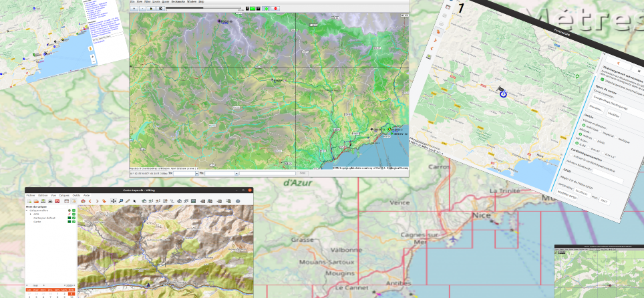
Task: Open the Calques menu in Viking
Action: [x=64, y=195]
